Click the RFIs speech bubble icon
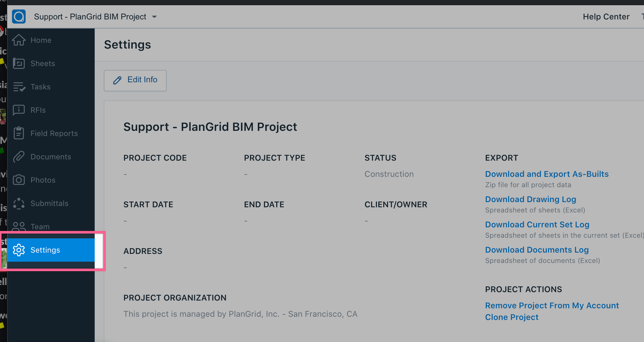644x342 pixels. point(19,110)
